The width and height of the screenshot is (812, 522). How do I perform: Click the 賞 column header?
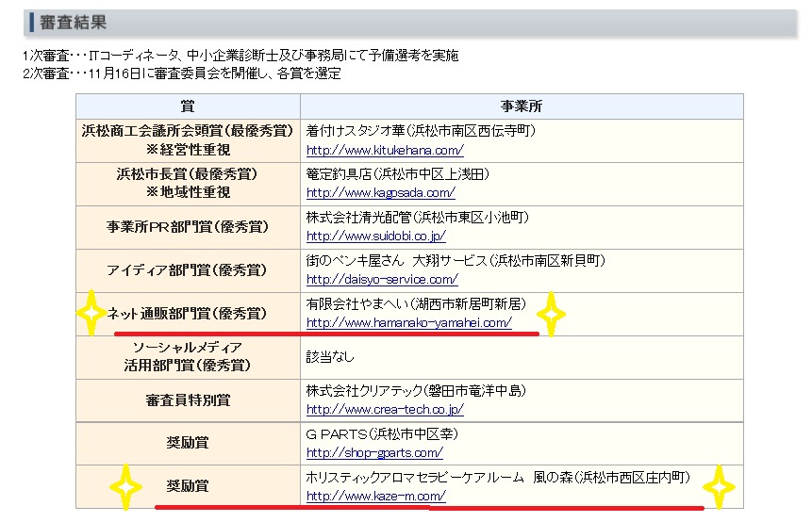[188, 106]
